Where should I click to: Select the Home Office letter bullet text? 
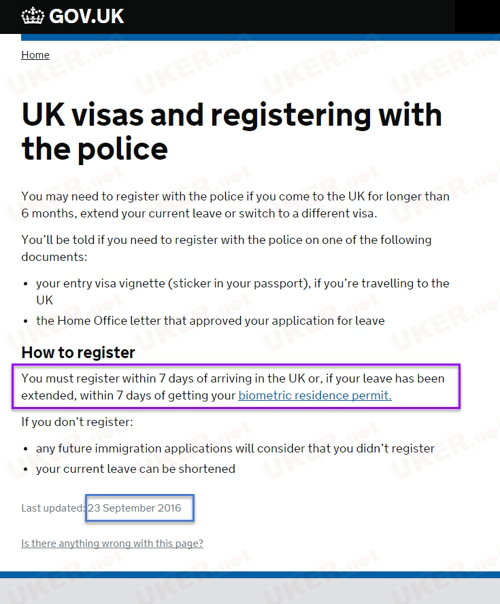coord(210,320)
